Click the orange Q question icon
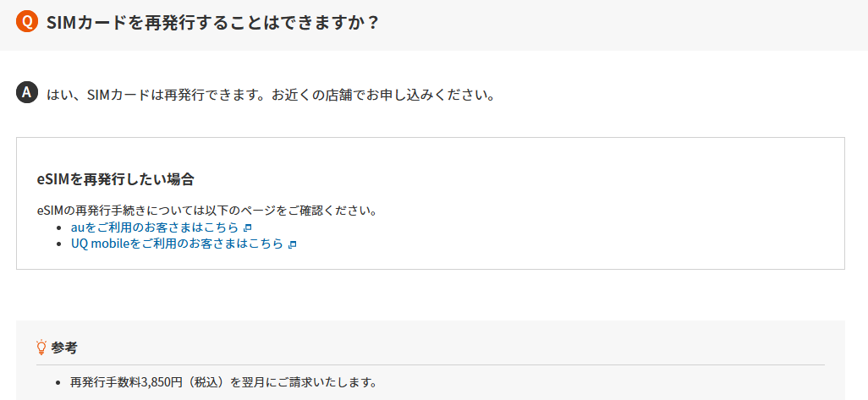The width and height of the screenshot is (868, 400). [27, 22]
